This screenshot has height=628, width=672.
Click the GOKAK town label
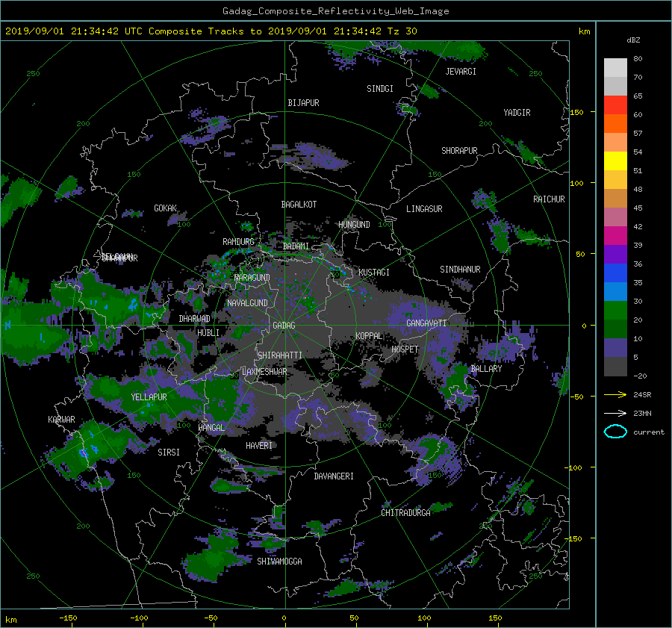166,208
